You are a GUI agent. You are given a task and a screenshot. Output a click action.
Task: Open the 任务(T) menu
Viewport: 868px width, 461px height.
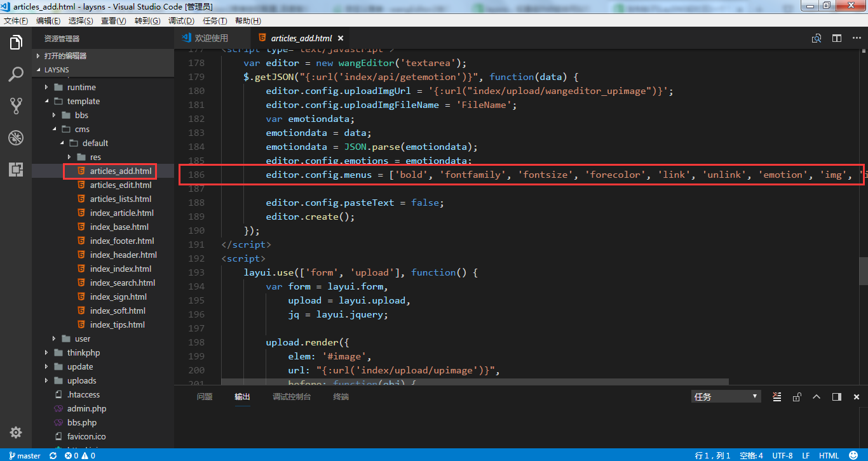pos(215,21)
